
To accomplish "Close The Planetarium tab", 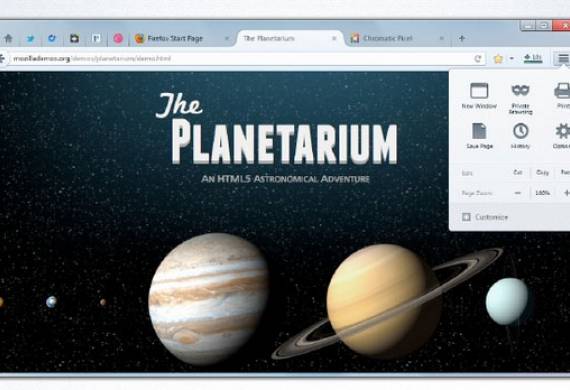I will tap(334, 38).
